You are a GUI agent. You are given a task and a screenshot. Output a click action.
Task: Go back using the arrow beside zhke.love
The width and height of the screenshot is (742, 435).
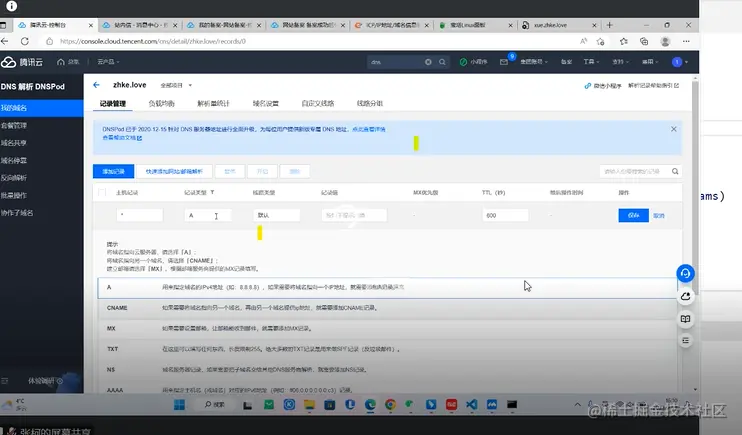97,85
